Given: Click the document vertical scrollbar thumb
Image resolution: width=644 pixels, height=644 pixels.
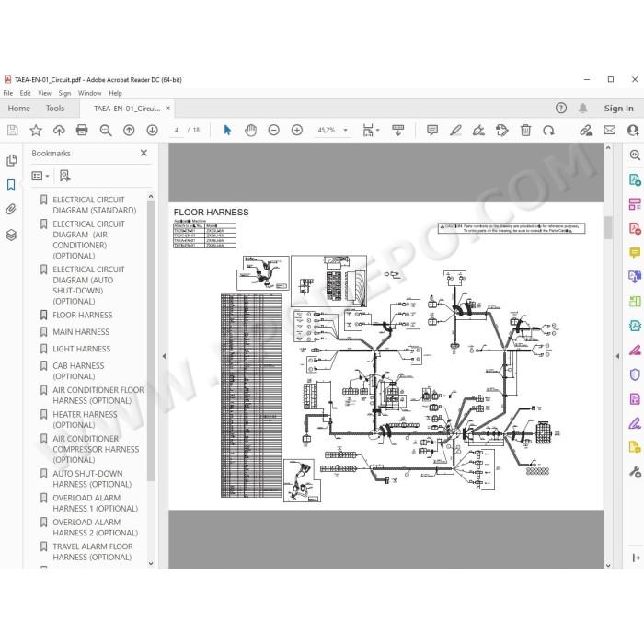Looking at the screenshot, I should click(x=608, y=227).
